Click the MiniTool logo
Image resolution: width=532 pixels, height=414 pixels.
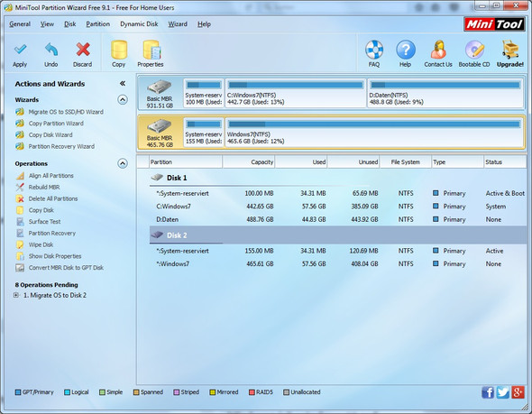(494, 24)
